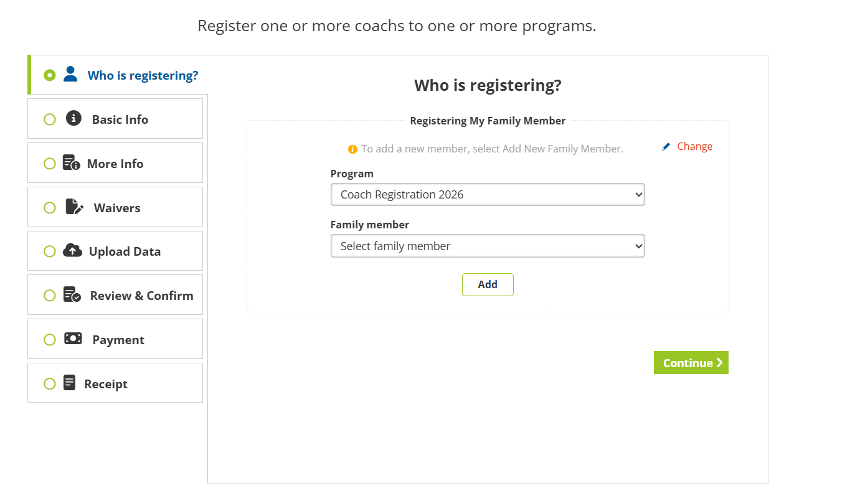This screenshot has width=850, height=504.
Task: Click the Upload Data cloud icon
Action: (72, 251)
